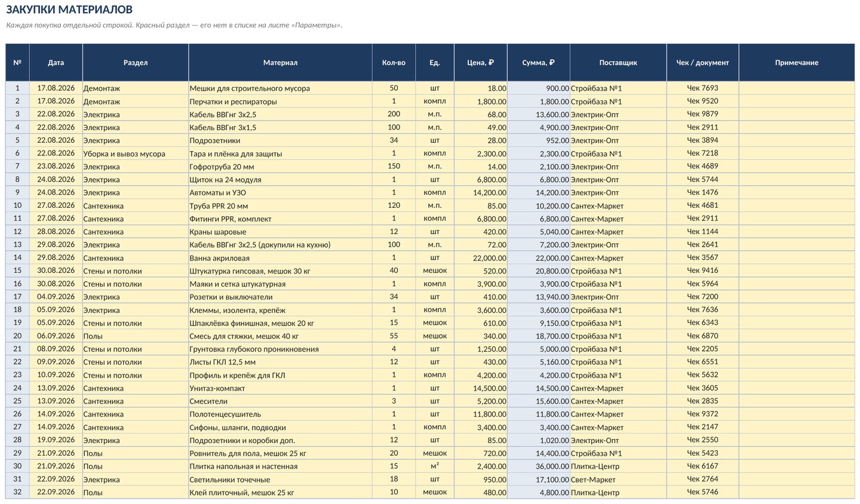860x504 pixels.
Task: Select cell «Автоматы и УЗО»
Action: pos(280,192)
